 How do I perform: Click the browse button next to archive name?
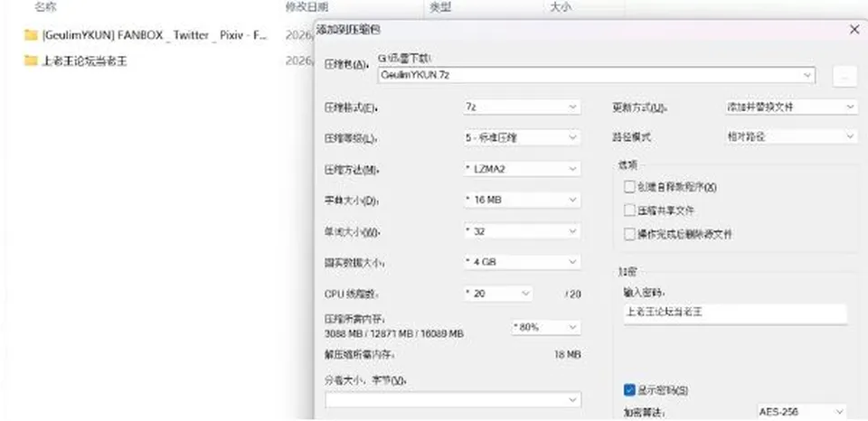(x=844, y=77)
